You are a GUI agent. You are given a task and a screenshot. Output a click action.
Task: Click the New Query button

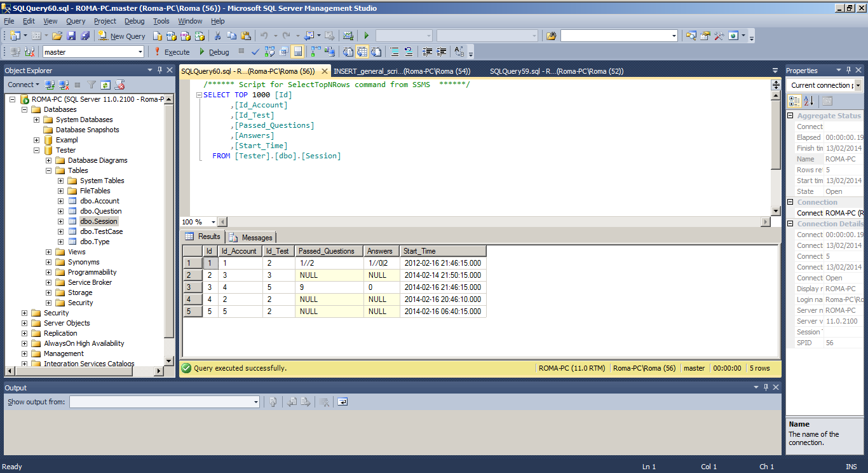[x=123, y=36]
